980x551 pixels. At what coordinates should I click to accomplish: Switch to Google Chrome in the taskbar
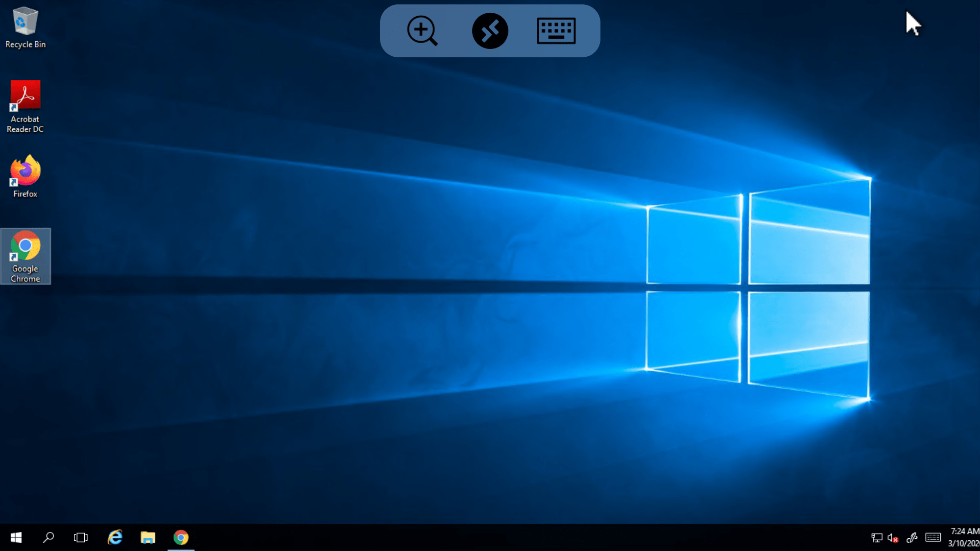click(x=181, y=537)
